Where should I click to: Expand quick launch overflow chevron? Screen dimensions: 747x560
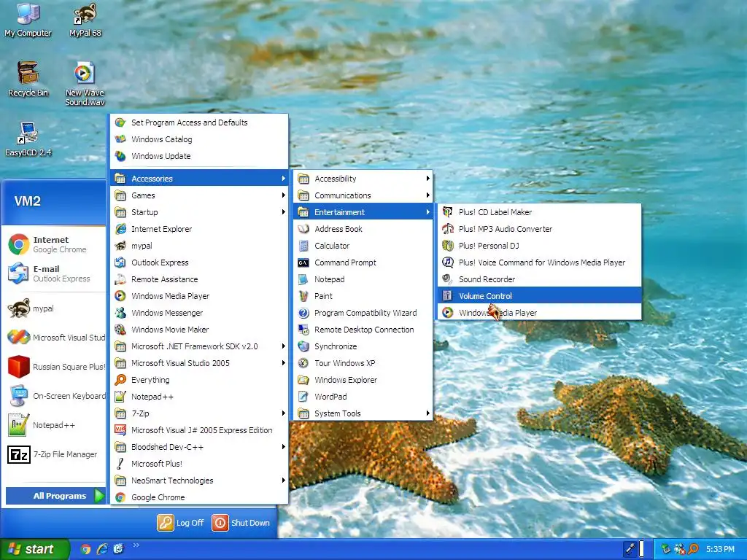(x=136, y=545)
